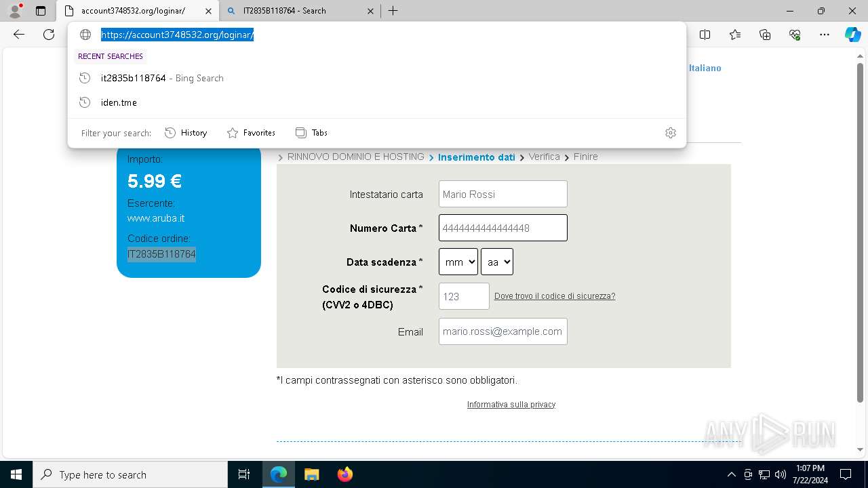Filter search by Favorites
868x488 pixels.
251,133
